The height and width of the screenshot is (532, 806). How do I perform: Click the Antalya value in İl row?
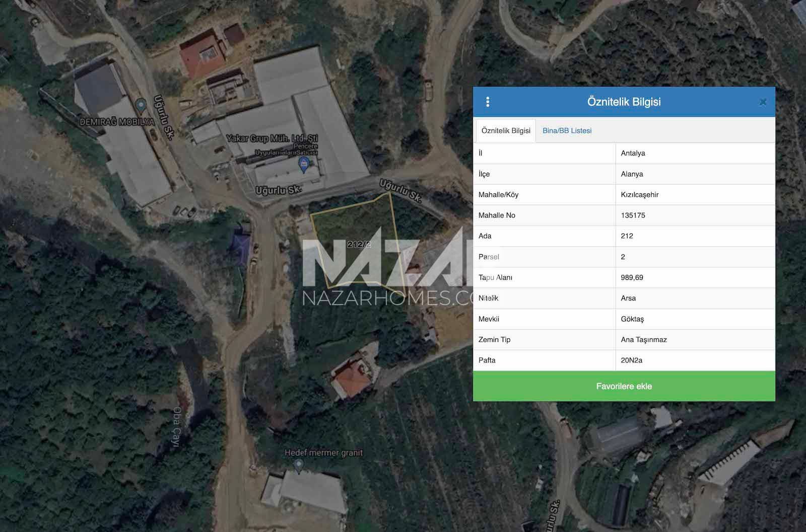633,154
